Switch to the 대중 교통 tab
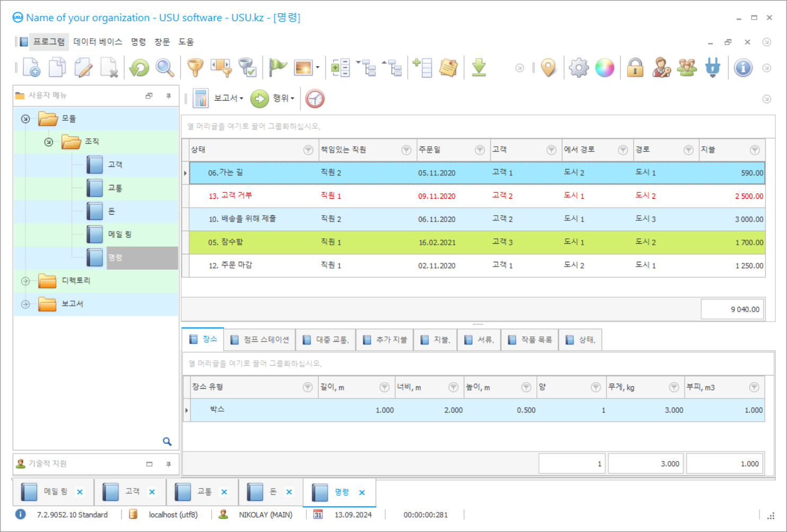Image resolution: width=787 pixels, height=532 pixels. coord(326,340)
